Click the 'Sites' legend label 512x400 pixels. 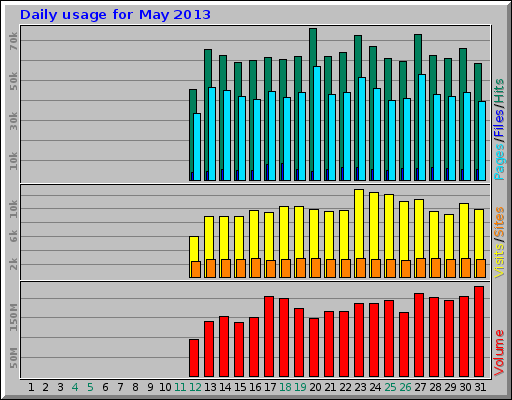499,222
